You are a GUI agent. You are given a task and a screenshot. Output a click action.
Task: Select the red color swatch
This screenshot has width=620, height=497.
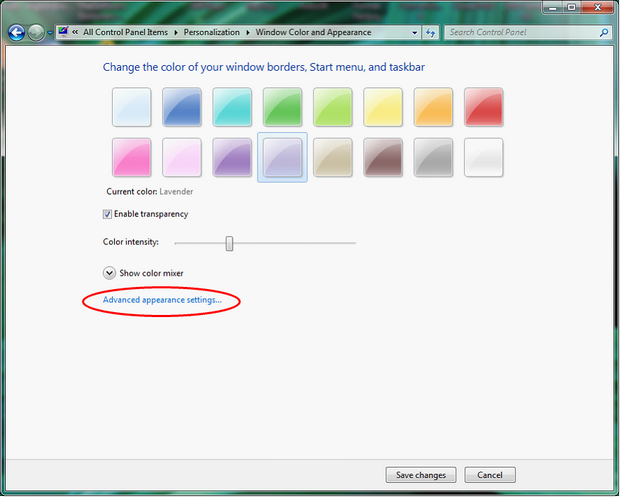tap(483, 107)
